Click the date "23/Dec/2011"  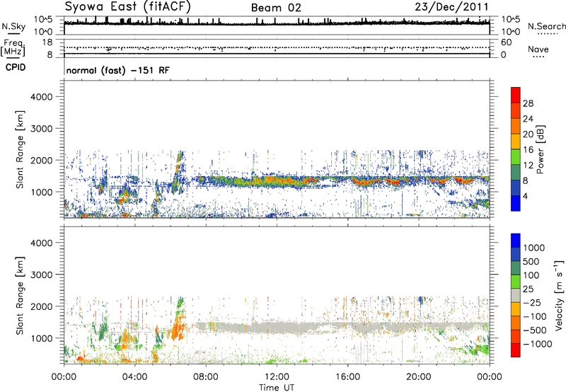tap(451, 6)
